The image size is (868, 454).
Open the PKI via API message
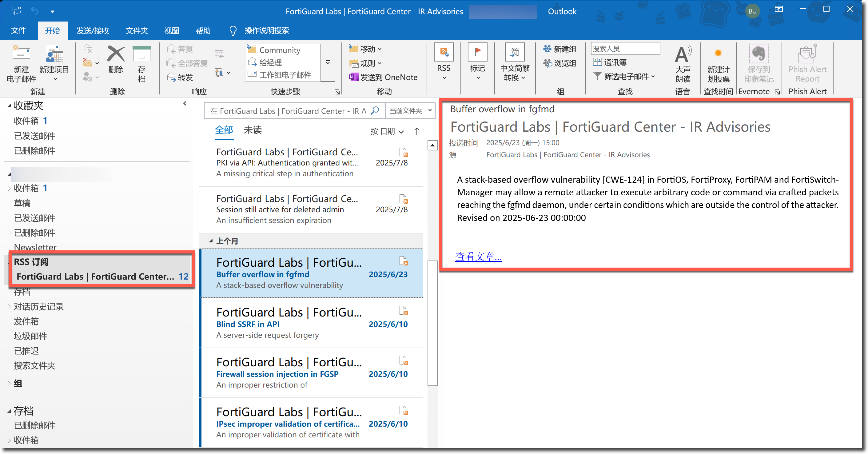[311, 163]
